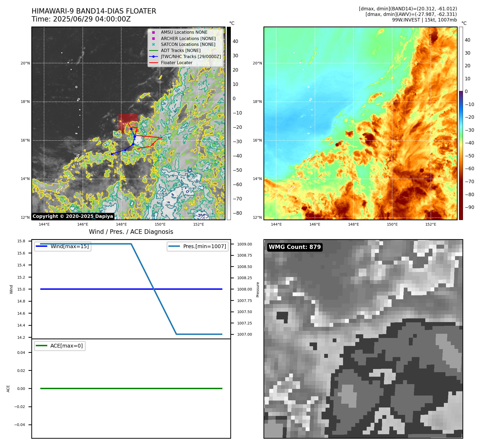Image resolution: width=481 pixels, height=448 pixels.
Task: Click the "14°N" label on color map
Action: coord(257,179)
